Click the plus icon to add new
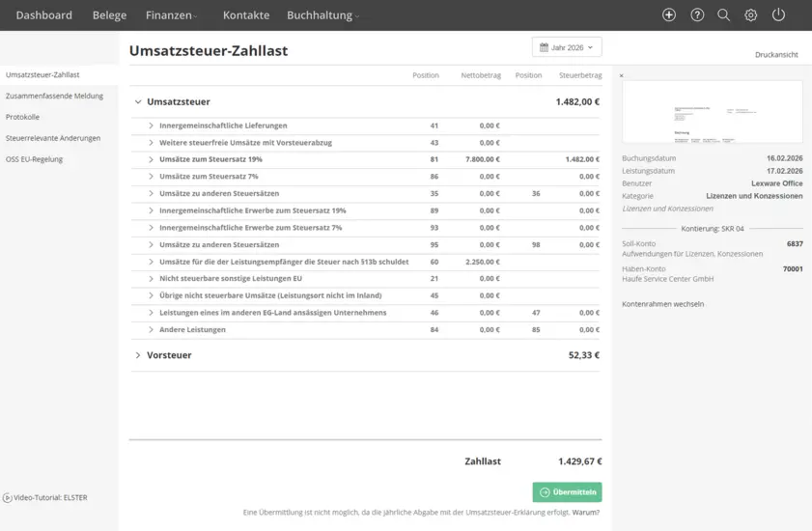Viewport: 812px width, 531px height. (x=669, y=15)
